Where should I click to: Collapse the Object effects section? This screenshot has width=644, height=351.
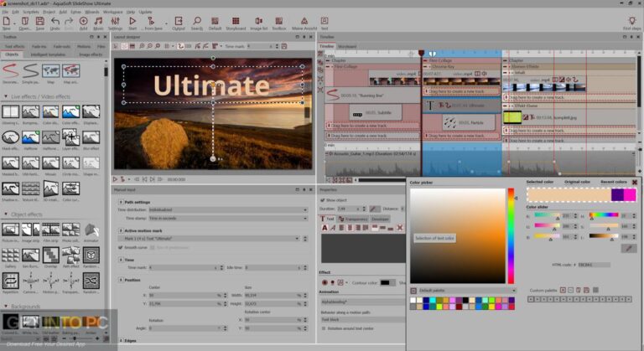tap(6, 214)
